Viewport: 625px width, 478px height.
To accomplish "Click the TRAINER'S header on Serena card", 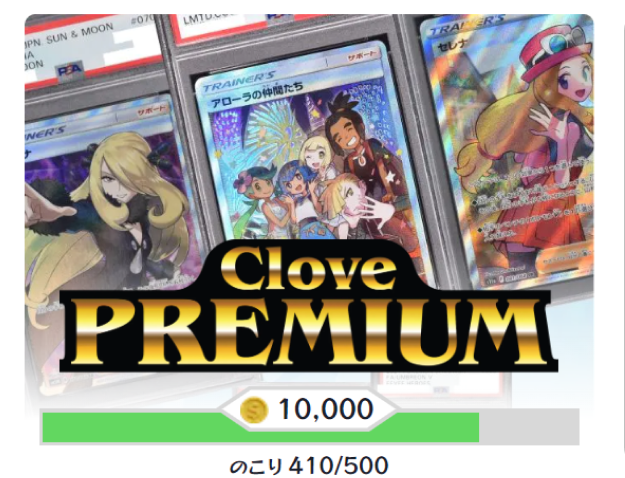I will (468, 25).
